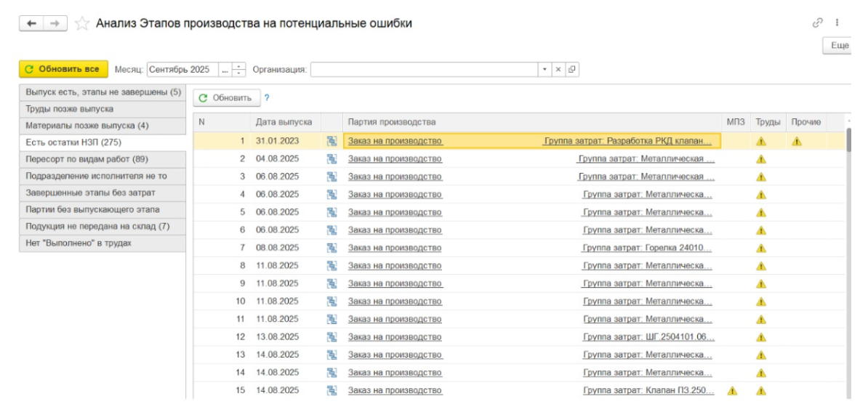This screenshot has height=420, width=868.
Task: Go forward with the right arrow button
Action: click(x=55, y=23)
